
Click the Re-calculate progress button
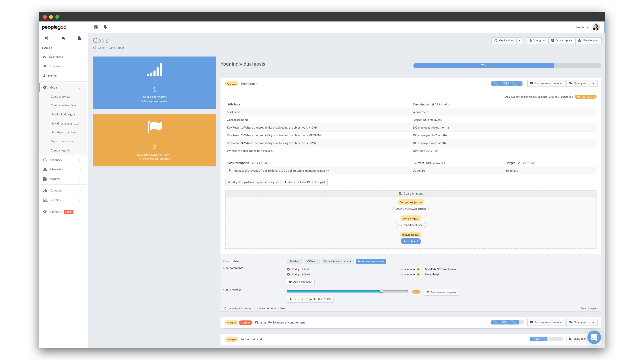(x=441, y=292)
